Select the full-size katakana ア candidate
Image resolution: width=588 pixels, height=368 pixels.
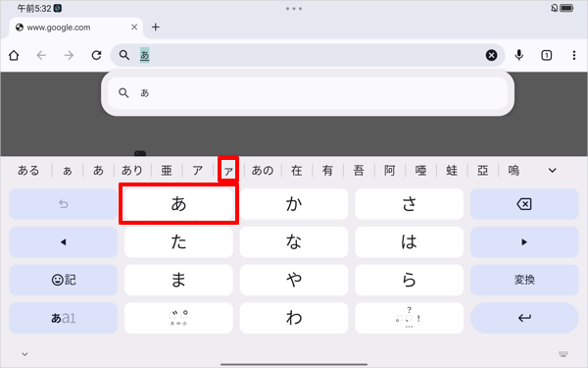click(x=198, y=171)
